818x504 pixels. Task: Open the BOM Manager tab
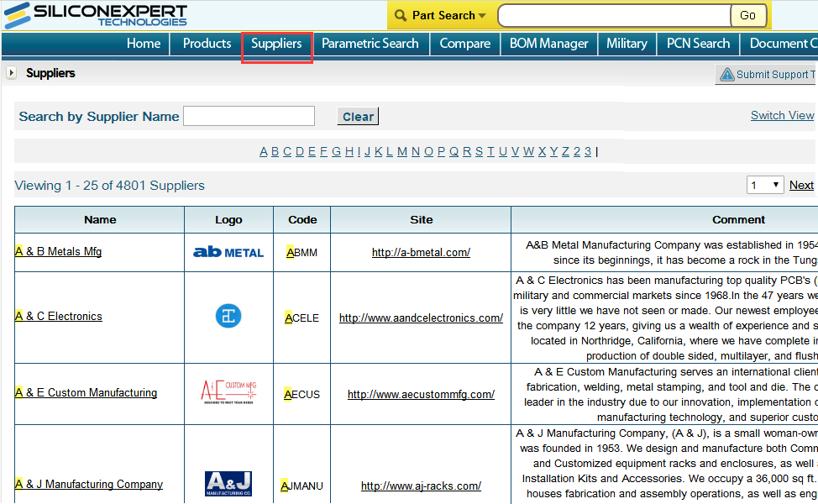[548, 44]
